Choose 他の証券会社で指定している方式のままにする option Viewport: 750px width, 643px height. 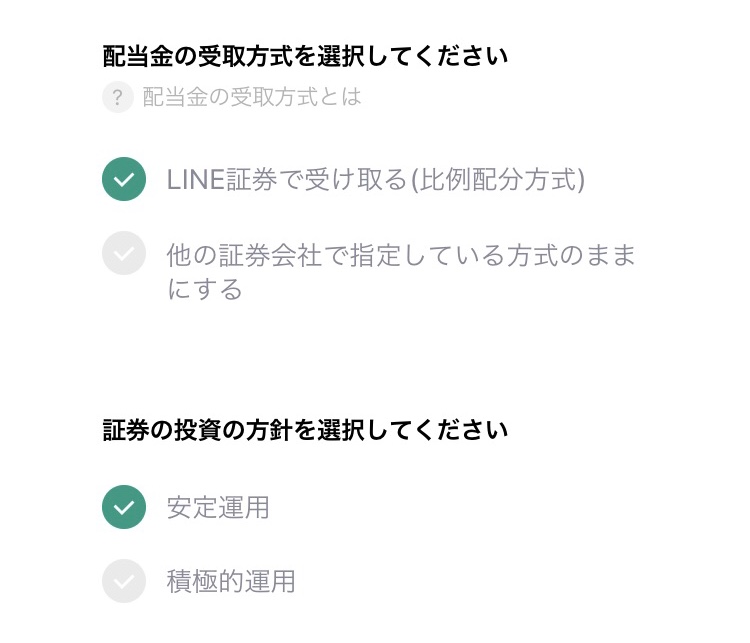point(401,271)
